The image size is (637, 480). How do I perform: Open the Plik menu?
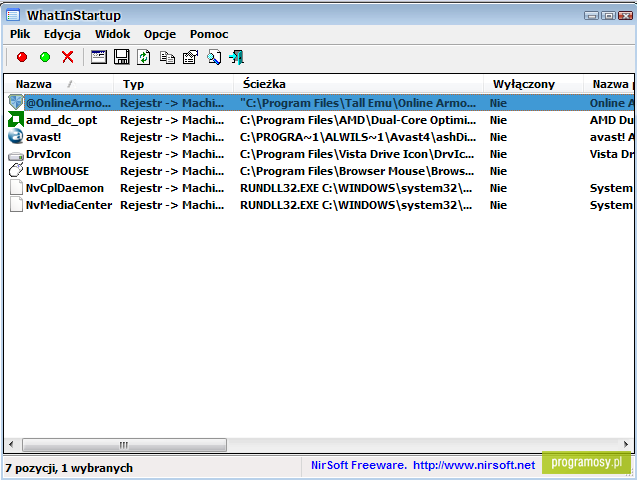click(20, 34)
